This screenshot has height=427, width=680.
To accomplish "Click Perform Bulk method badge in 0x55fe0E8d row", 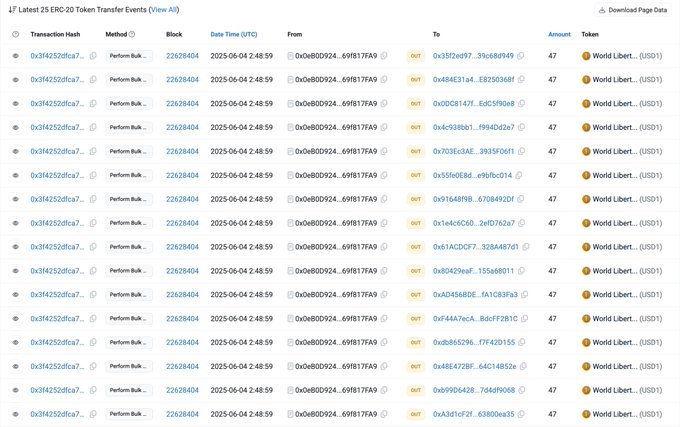I will tap(129, 175).
